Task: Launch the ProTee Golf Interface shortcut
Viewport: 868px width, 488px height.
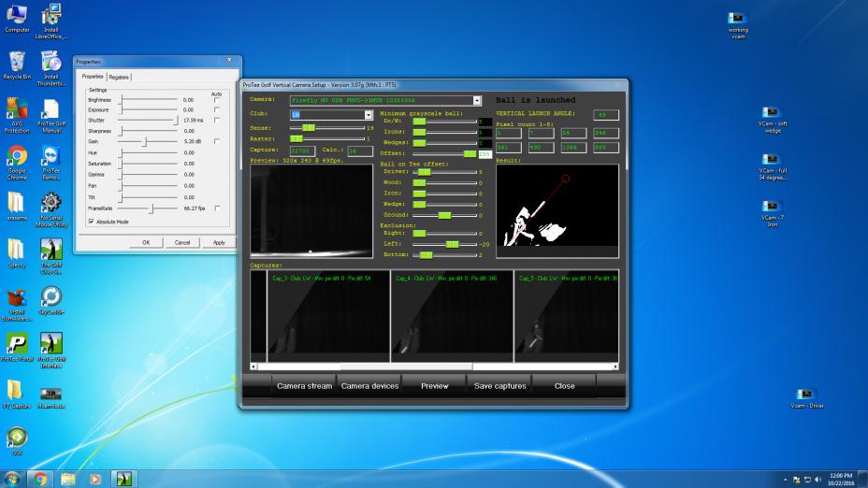Action: tap(51, 351)
